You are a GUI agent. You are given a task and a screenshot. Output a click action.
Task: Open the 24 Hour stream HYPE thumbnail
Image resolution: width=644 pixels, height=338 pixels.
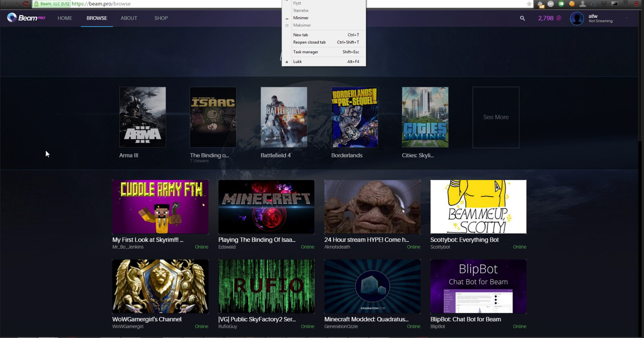point(372,207)
